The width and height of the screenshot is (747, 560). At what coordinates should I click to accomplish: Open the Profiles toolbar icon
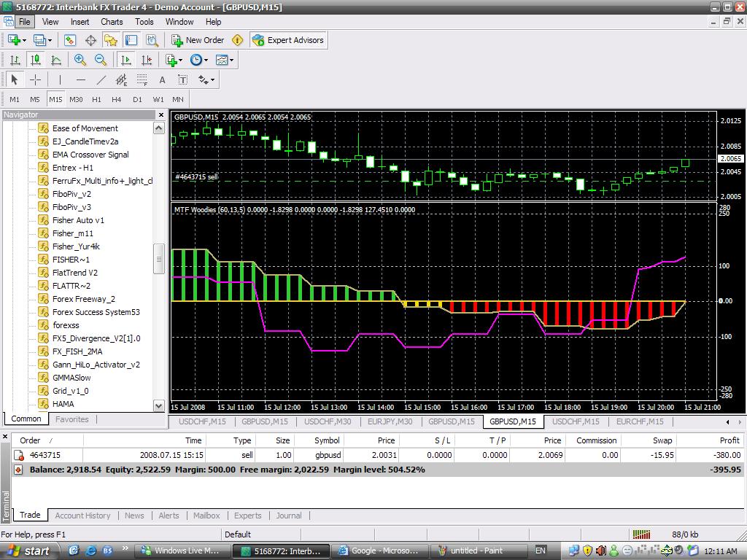39,41
